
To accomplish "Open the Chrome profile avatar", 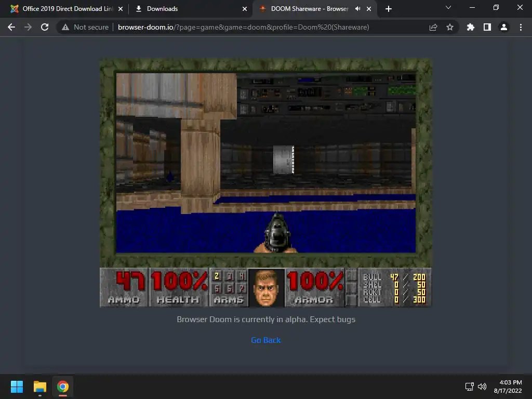I will (x=504, y=27).
